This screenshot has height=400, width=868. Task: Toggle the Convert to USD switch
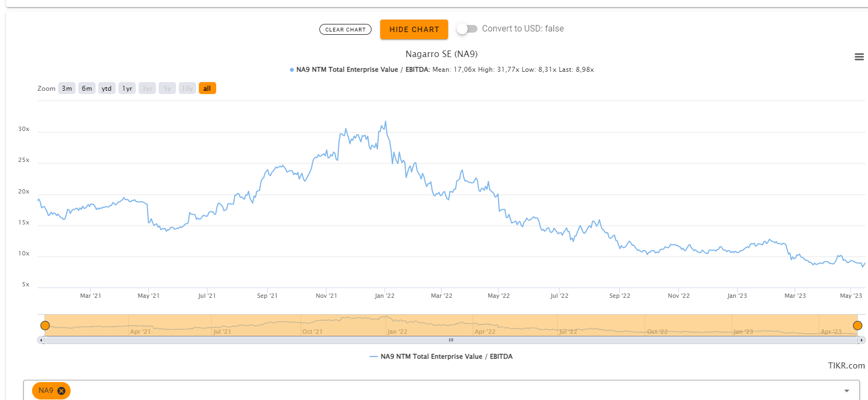(467, 29)
